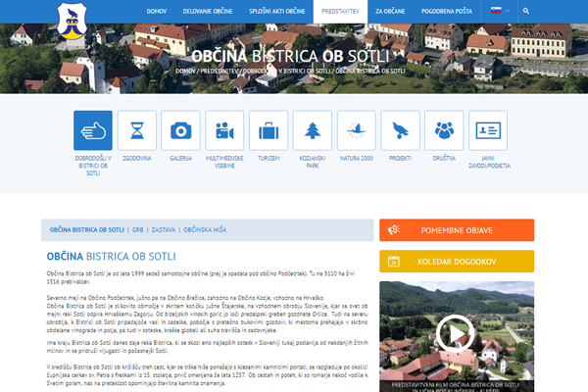Click the Pomembne objave button
Screen dimensions: 588x392
[458, 230]
